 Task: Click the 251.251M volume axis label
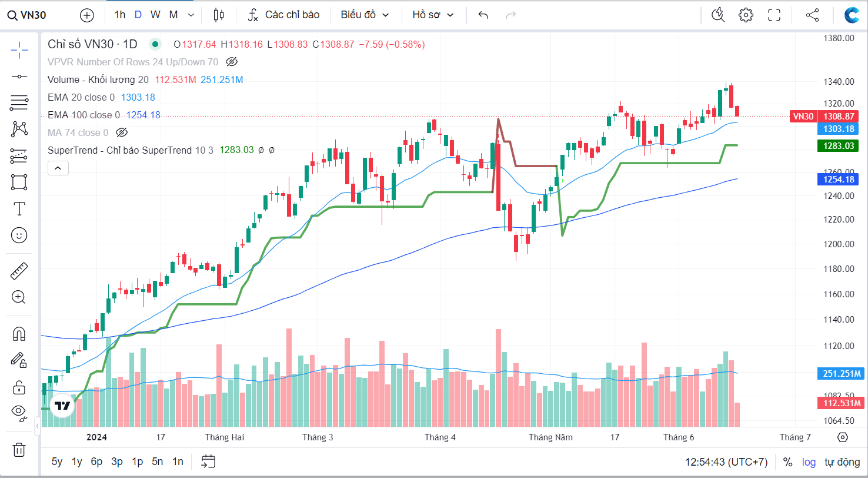click(x=840, y=374)
